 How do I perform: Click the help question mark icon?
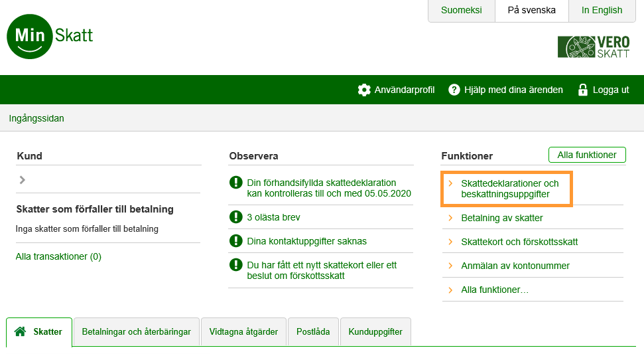(454, 90)
